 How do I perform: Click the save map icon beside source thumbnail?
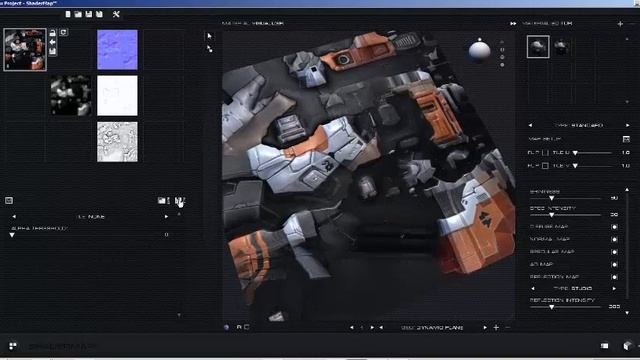point(53,51)
